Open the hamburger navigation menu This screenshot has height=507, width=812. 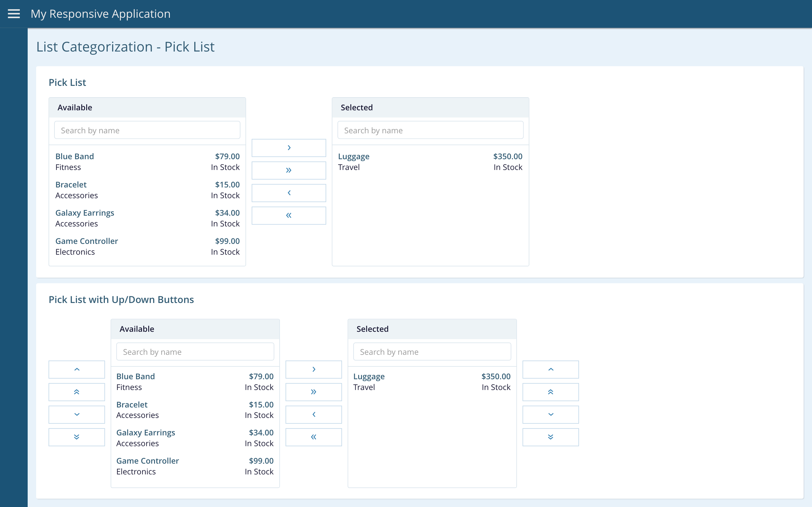(14, 14)
